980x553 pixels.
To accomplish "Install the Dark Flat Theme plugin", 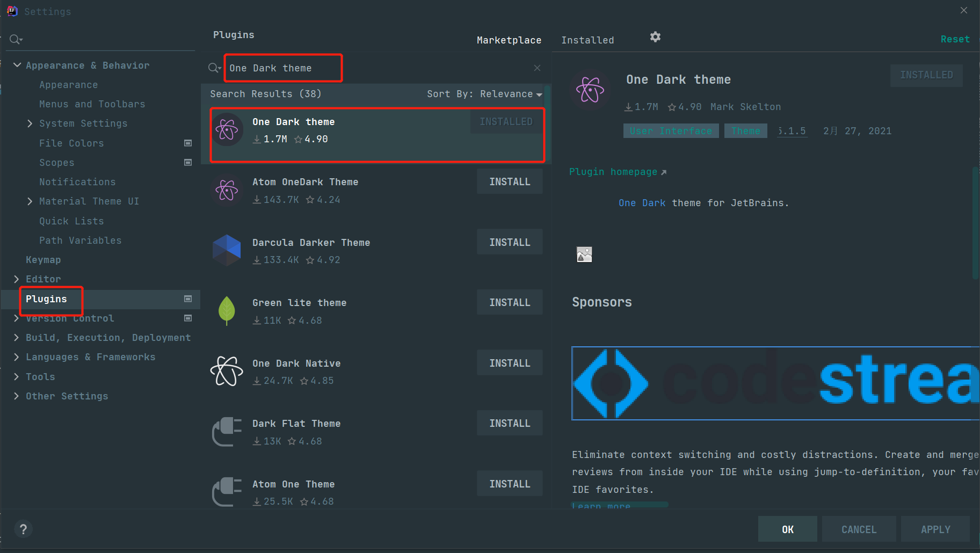I will (x=510, y=424).
